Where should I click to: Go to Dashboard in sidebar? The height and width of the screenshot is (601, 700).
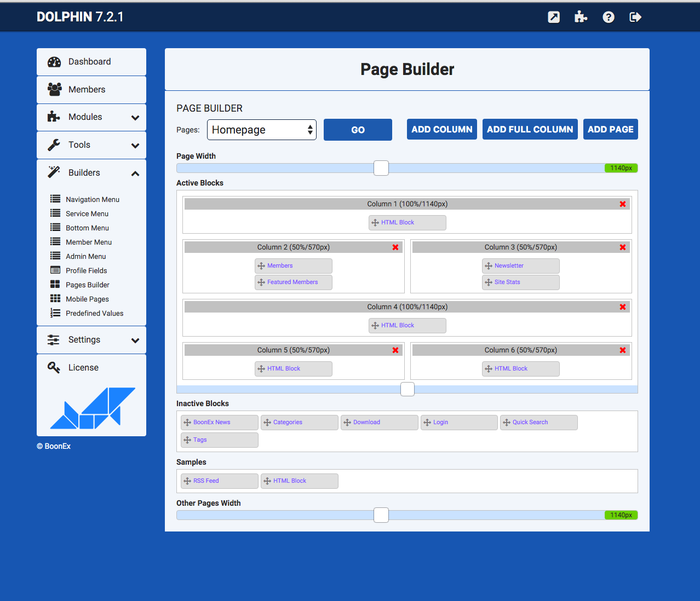(89, 62)
